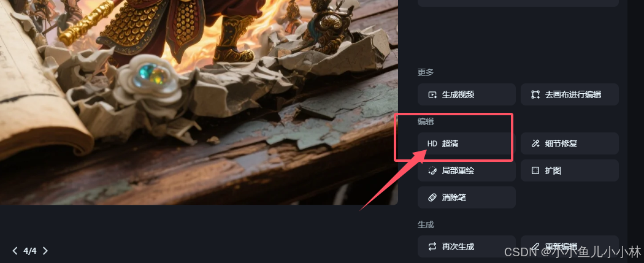Click the brush icon beside 局部重绘

432,170
